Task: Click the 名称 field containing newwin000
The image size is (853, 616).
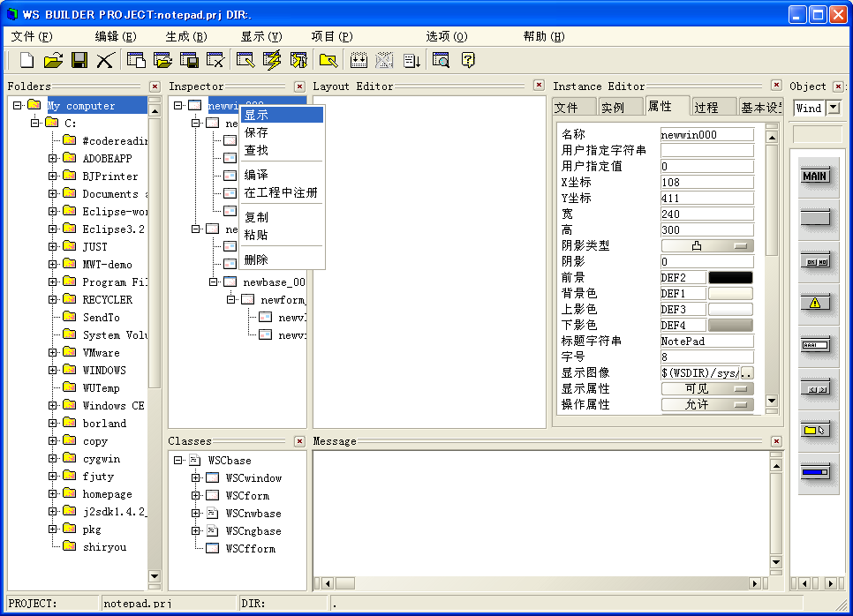Action: [707, 134]
